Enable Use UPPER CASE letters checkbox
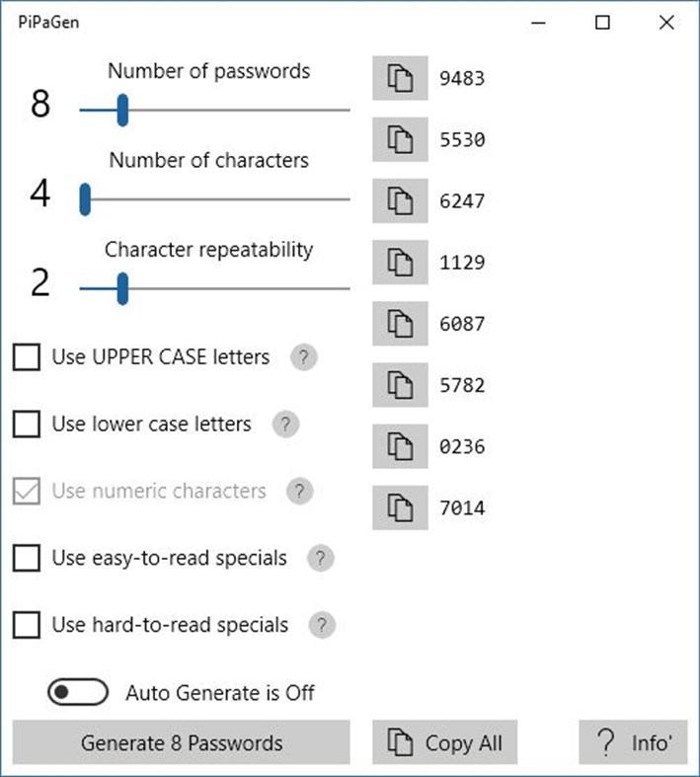This screenshot has height=777, width=700. pos(27,357)
